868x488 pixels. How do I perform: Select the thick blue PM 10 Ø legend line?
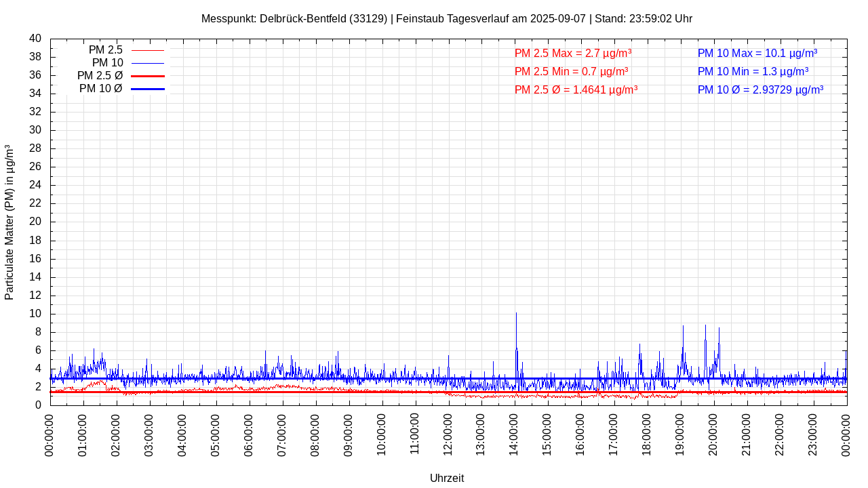(147, 89)
